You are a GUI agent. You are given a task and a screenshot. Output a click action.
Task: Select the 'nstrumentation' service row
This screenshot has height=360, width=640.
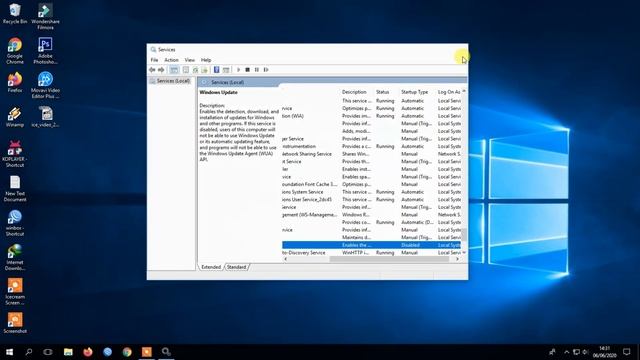pos(371,146)
